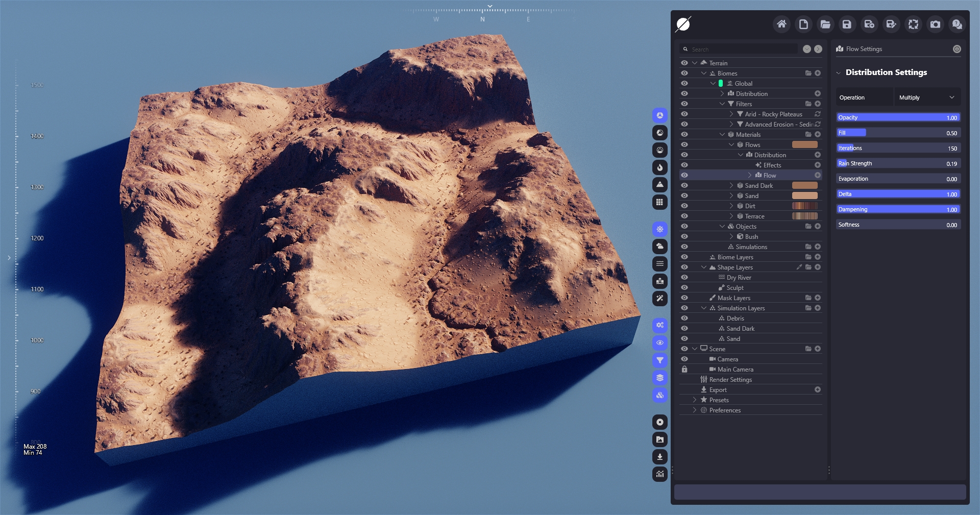The image size is (980, 515).
Task: Open the Operation Multiply dropdown
Action: pos(926,97)
